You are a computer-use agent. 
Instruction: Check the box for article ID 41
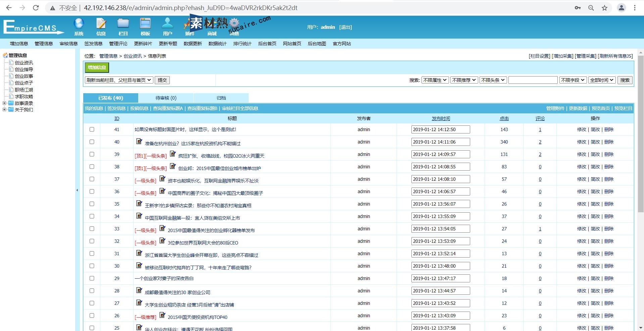pos(92,129)
